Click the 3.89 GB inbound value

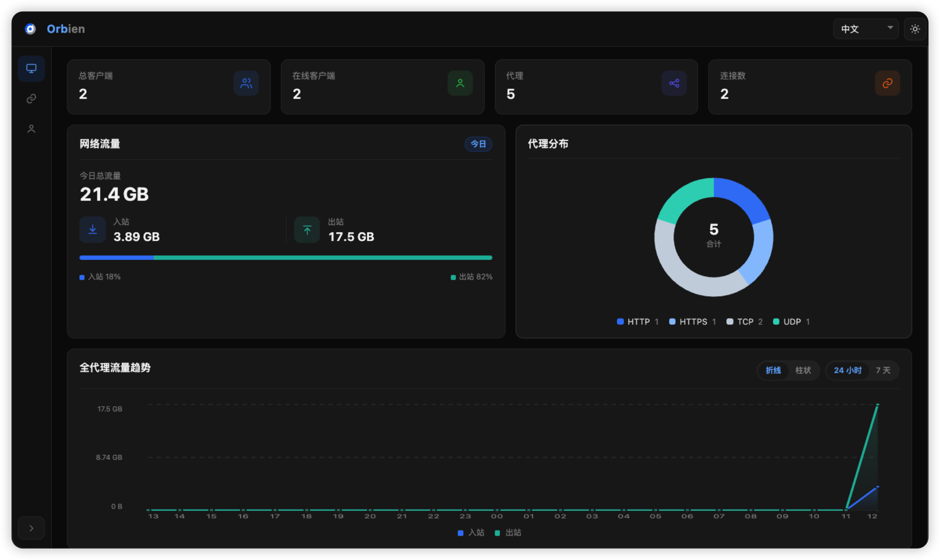(137, 237)
